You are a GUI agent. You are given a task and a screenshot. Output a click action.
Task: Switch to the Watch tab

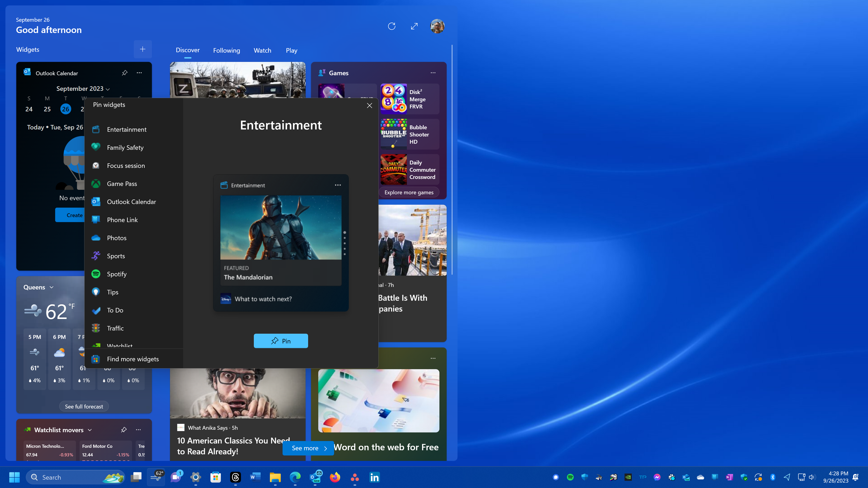pyautogui.click(x=262, y=50)
